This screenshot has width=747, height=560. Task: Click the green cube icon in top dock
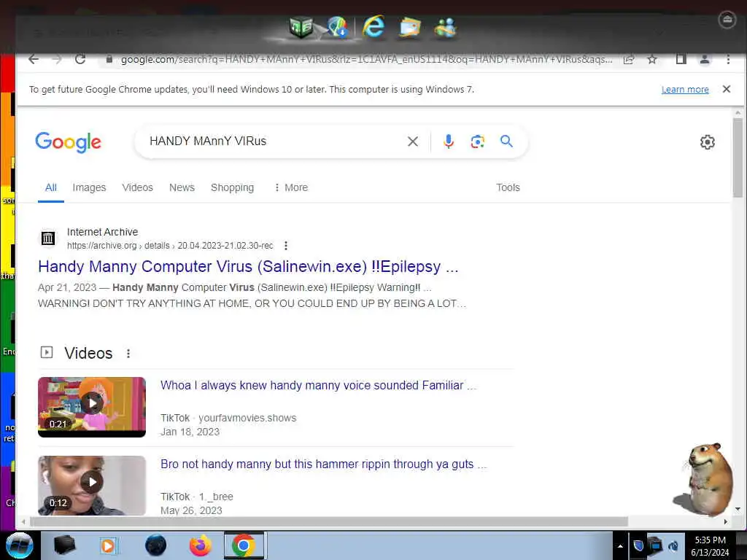coord(301,27)
